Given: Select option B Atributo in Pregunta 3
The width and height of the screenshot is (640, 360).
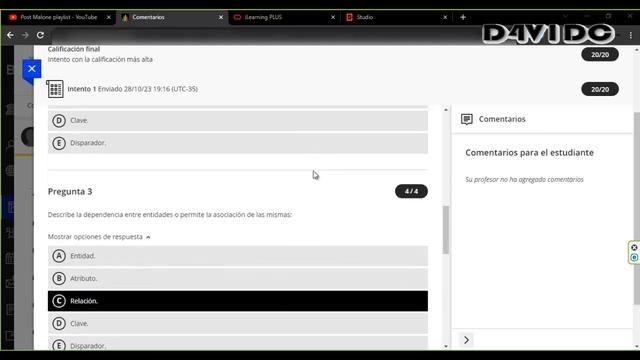Looking at the screenshot, I should (238, 278).
